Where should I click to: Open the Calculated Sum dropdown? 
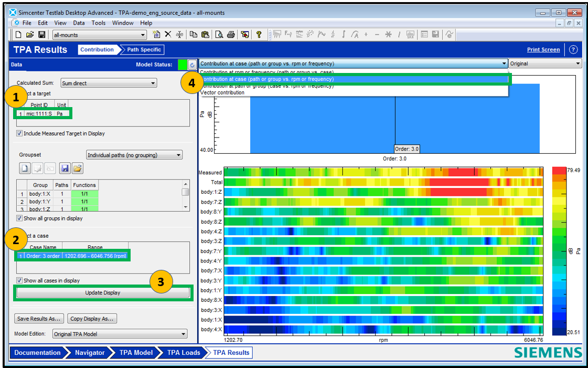(x=109, y=83)
